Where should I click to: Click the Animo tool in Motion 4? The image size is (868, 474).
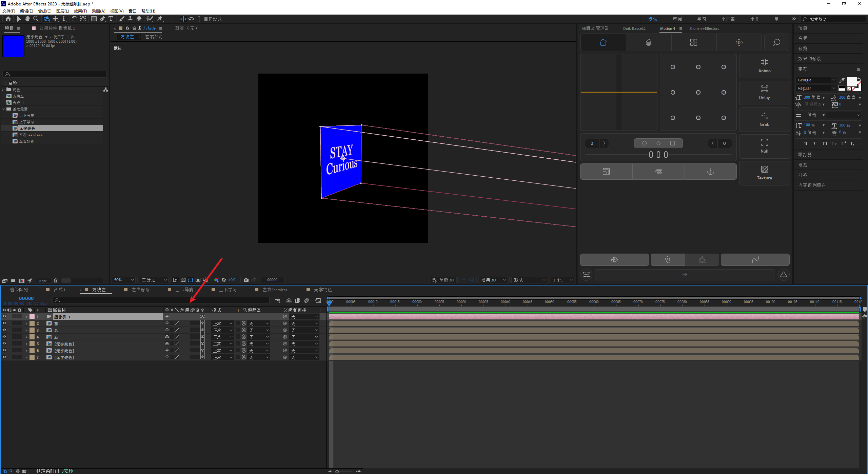(764, 66)
